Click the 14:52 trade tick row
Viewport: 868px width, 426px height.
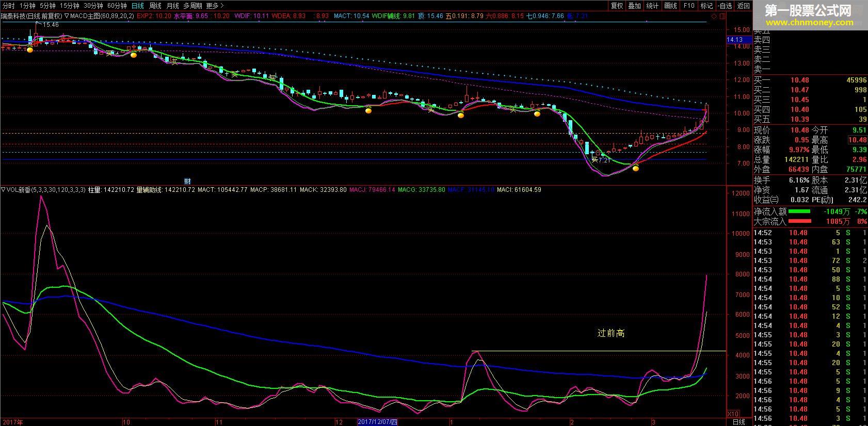point(810,233)
